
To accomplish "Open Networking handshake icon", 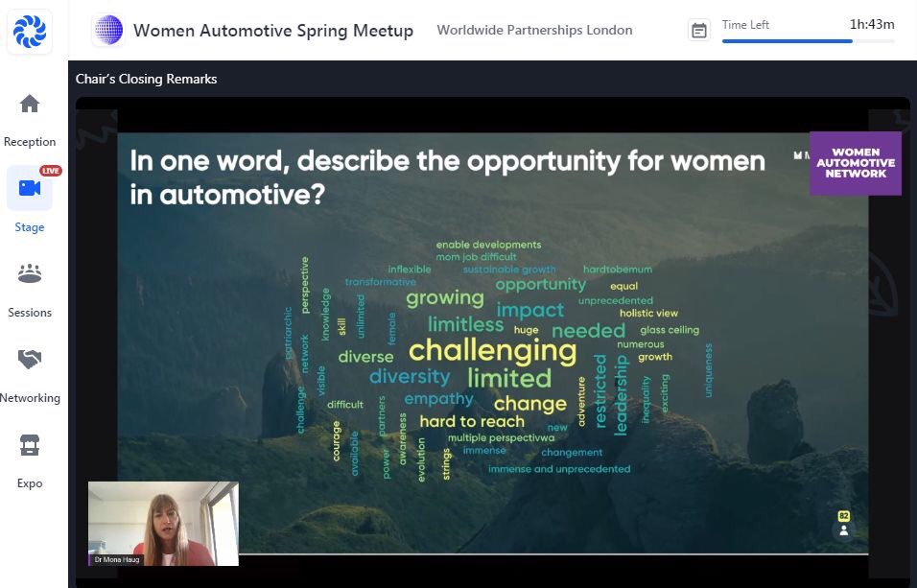I will point(30,360).
